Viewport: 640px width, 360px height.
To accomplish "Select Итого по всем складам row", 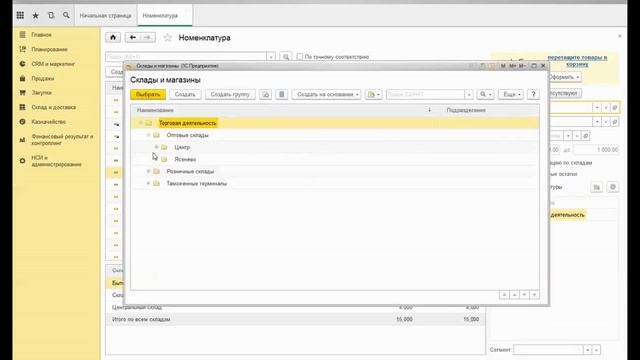I will 296,319.
